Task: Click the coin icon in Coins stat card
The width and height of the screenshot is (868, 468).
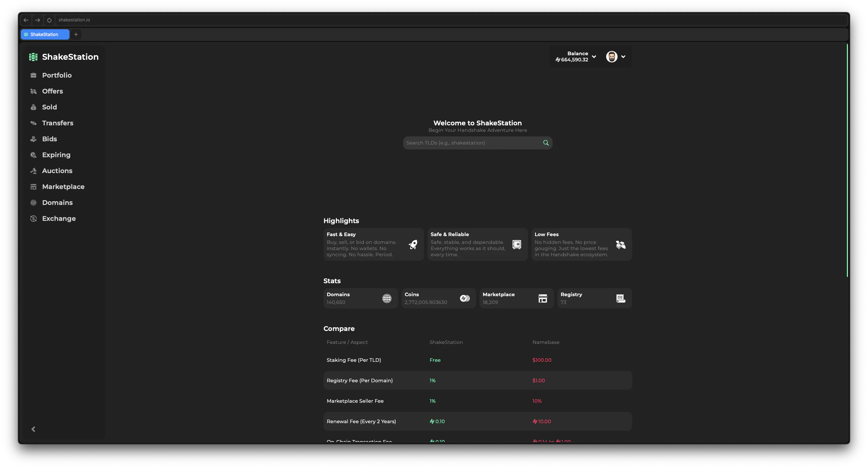Action: (x=465, y=298)
